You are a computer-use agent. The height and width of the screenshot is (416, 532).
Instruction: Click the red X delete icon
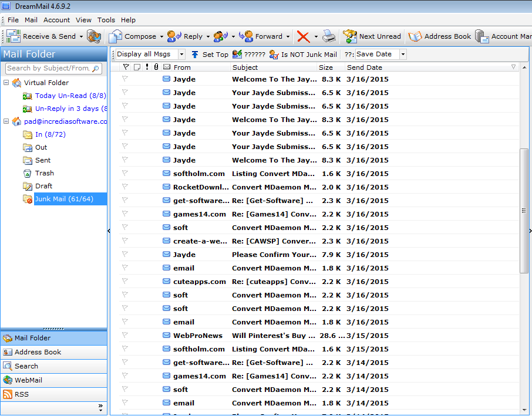click(304, 36)
